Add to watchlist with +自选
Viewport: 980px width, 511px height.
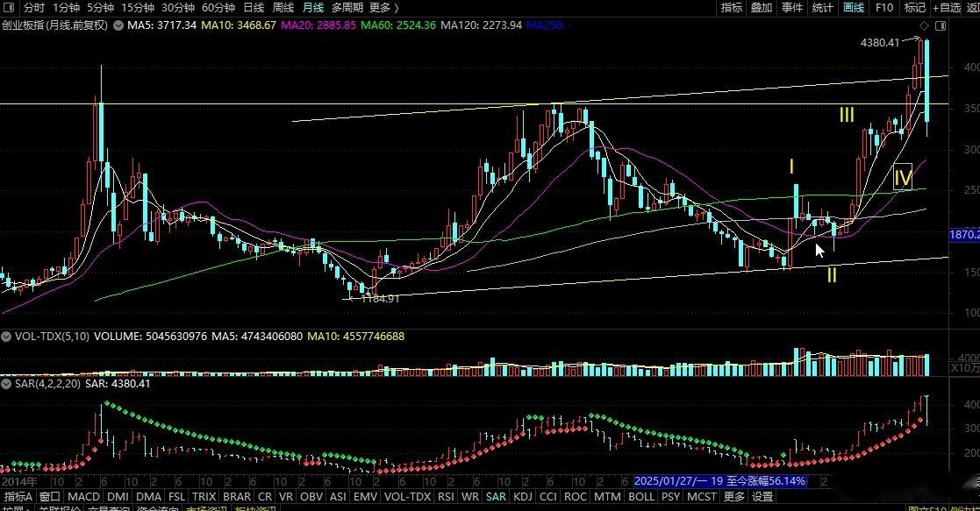click(x=947, y=8)
